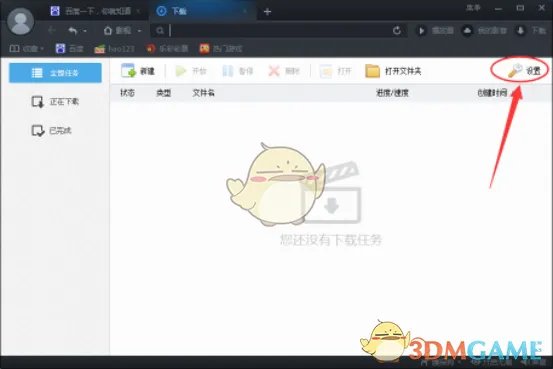Sort by the 类型 column header
This screenshot has width=553, height=369.
pyautogui.click(x=164, y=93)
